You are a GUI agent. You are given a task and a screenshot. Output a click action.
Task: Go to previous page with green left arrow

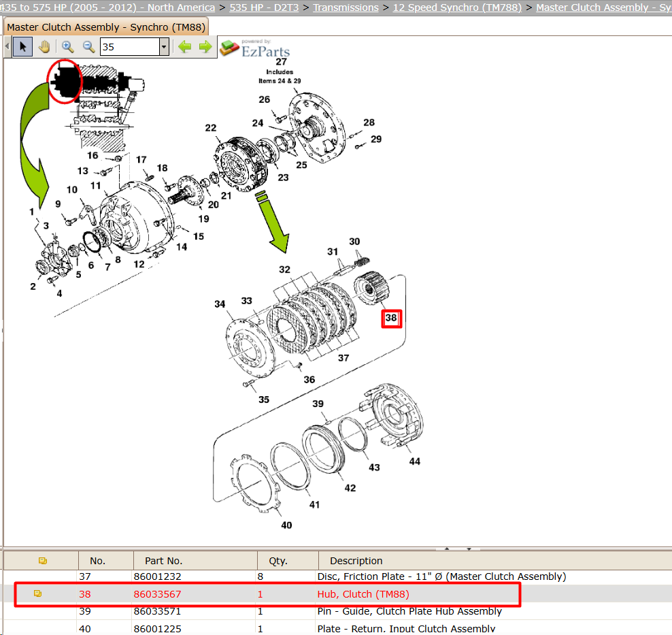(x=185, y=47)
